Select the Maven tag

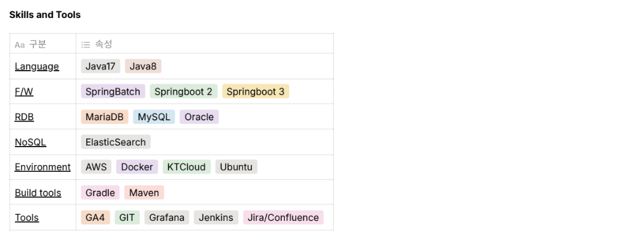pyautogui.click(x=144, y=193)
